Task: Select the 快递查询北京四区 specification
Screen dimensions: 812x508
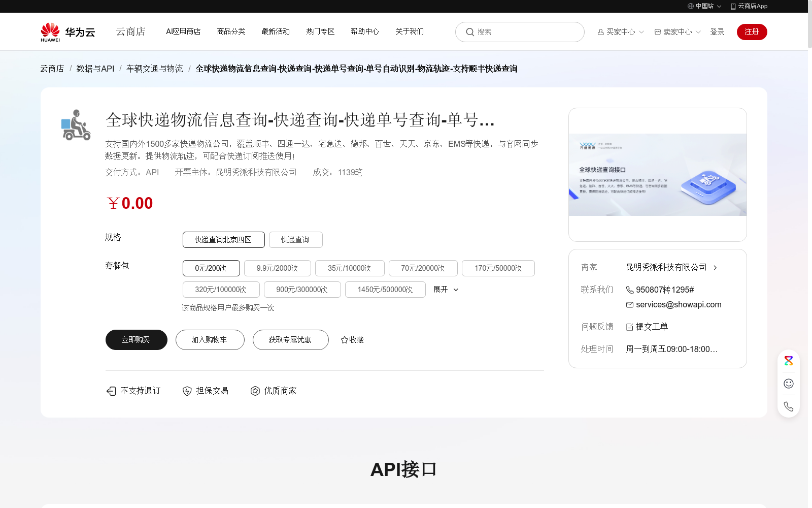Action: click(224, 240)
